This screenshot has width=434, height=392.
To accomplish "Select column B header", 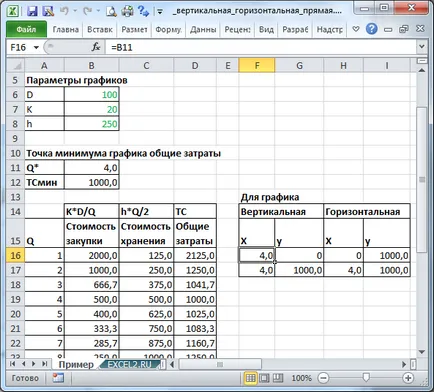I will (91, 66).
